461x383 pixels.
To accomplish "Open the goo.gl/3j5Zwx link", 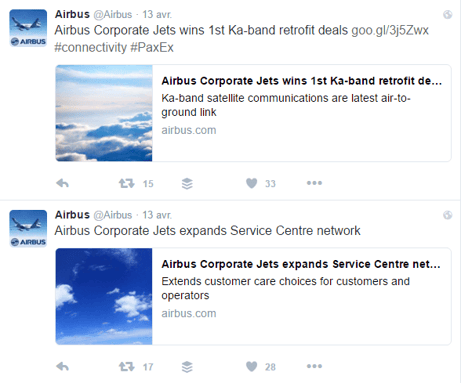I will 390,30.
